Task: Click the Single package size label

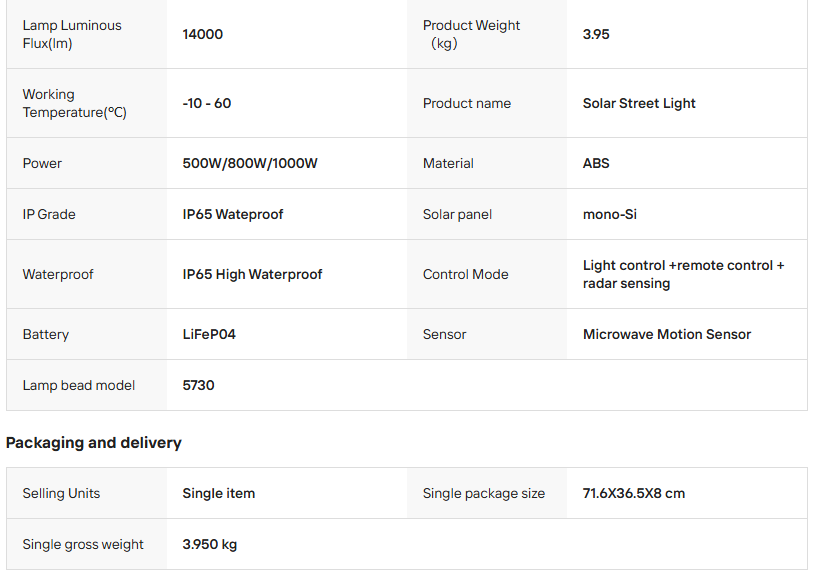Action: 484,493
